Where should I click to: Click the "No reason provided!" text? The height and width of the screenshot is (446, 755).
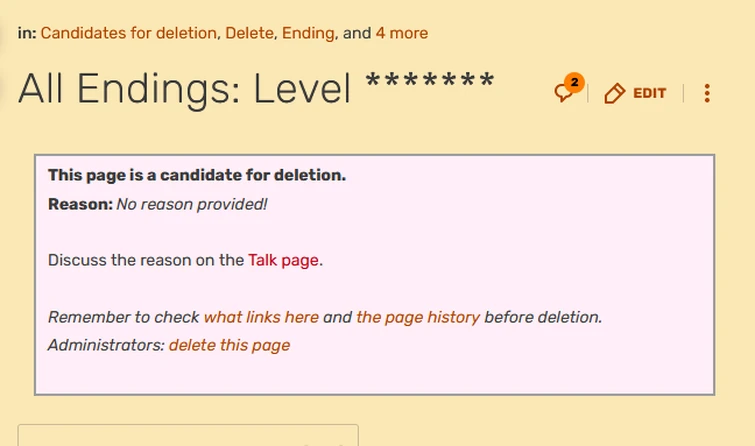[x=192, y=204]
